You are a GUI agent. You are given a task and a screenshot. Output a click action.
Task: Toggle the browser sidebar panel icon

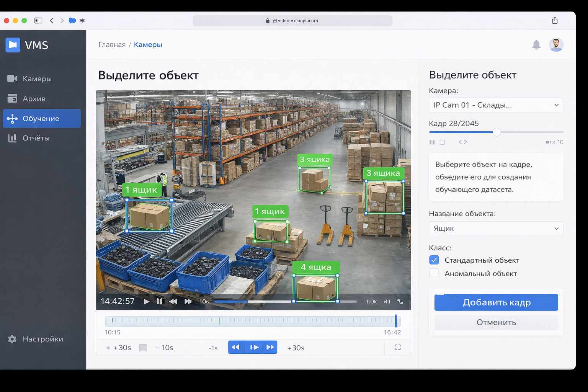[38, 21]
